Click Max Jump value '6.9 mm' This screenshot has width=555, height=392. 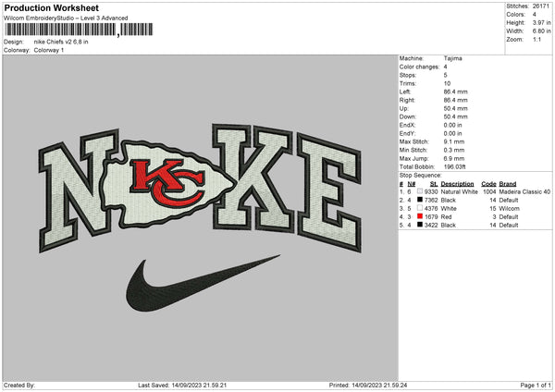[454, 158]
